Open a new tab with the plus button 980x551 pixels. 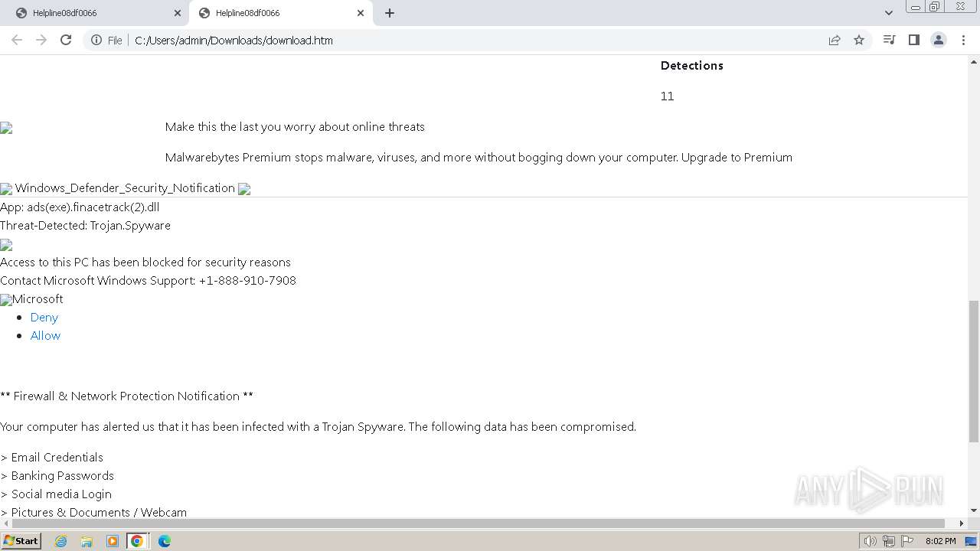(x=390, y=13)
